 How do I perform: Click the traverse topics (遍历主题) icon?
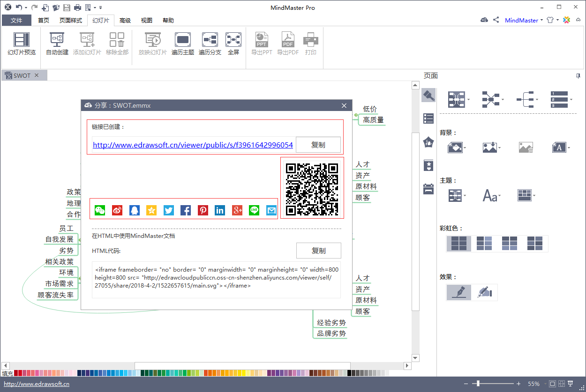coord(182,44)
